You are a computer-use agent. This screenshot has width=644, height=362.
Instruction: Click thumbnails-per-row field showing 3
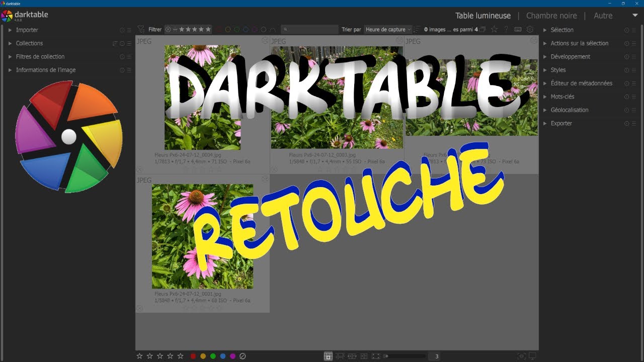click(x=437, y=356)
